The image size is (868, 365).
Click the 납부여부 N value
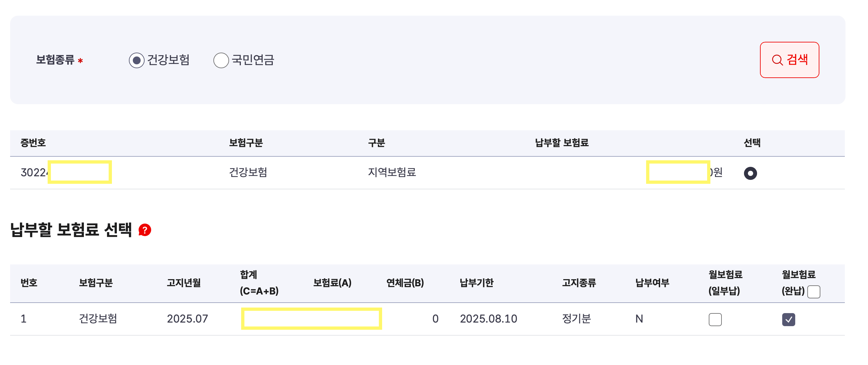[x=640, y=319]
